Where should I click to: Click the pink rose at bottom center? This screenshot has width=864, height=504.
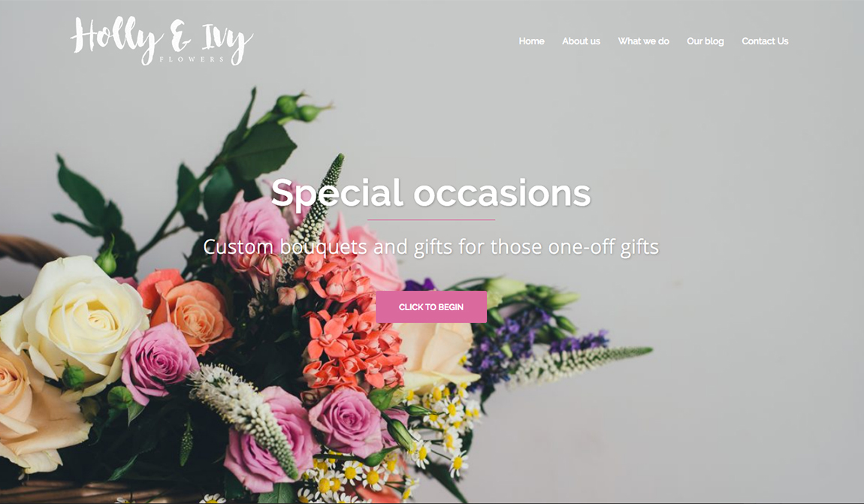[347, 421]
